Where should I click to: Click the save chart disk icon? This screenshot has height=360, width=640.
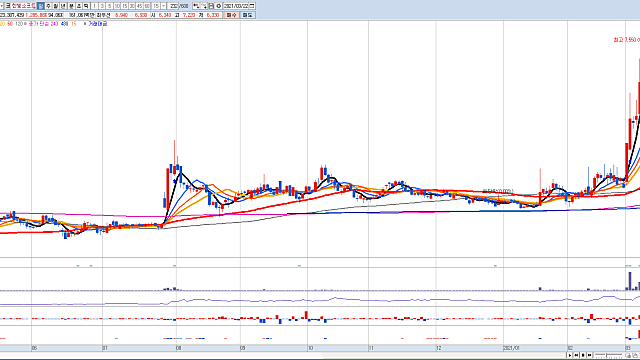(x=211, y=6)
